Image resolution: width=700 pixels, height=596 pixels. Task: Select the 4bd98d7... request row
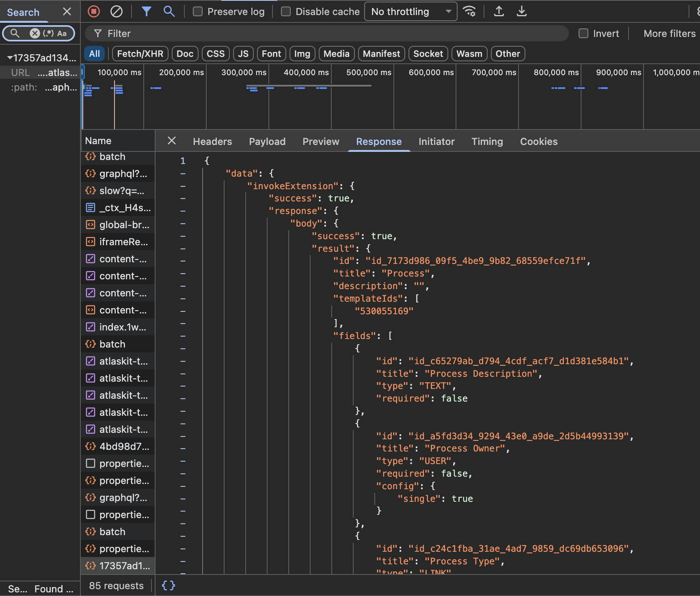pos(118,446)
